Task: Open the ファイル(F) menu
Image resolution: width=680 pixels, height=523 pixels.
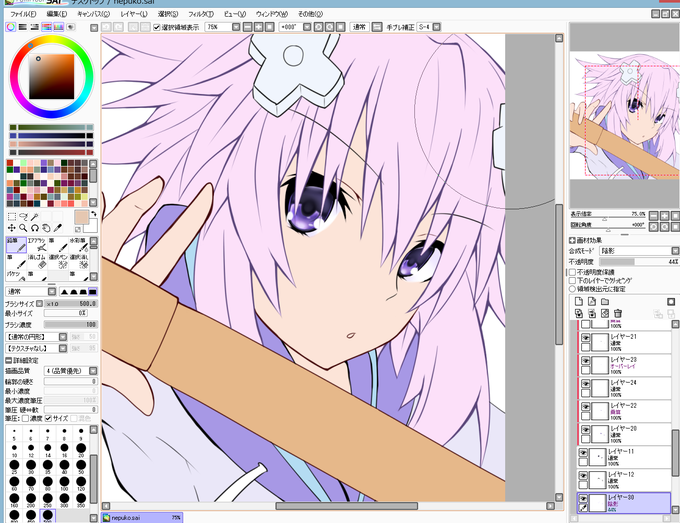Action: tap(23, 14)
